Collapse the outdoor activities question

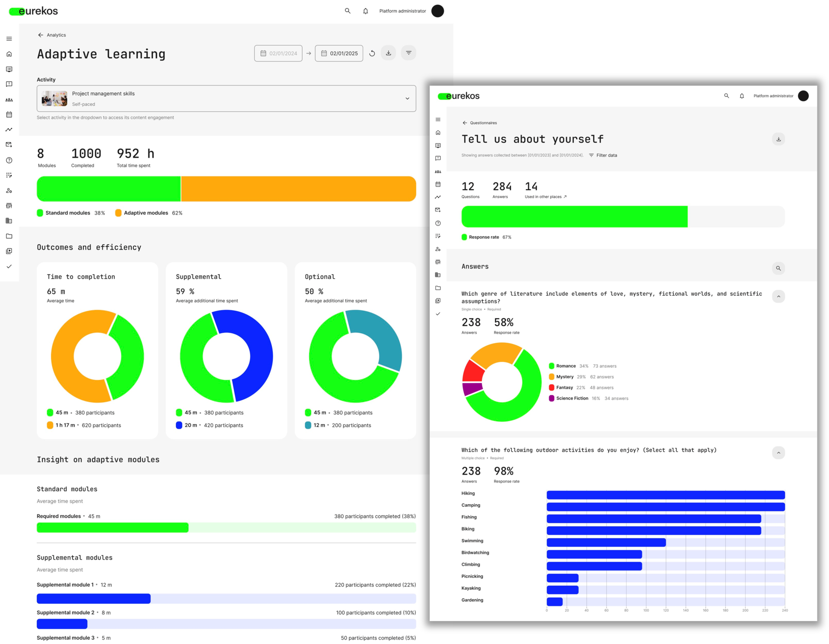pos(778,452)
